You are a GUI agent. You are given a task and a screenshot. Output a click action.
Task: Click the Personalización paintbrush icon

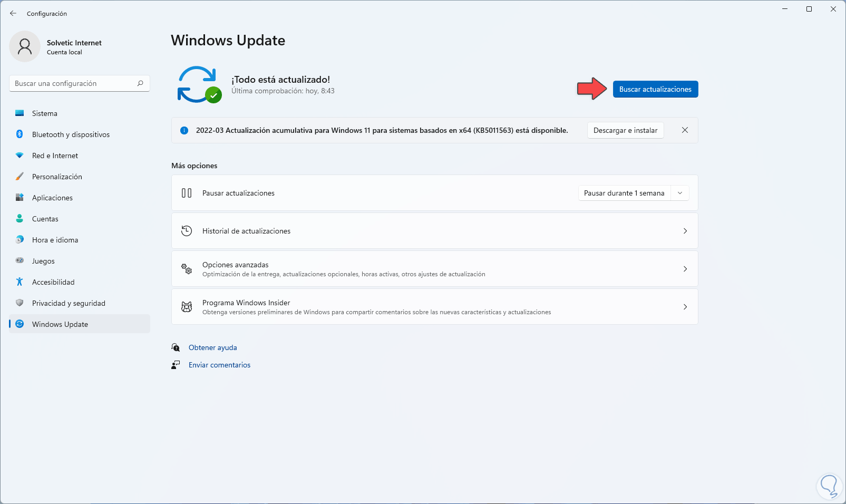click(20, 177)
